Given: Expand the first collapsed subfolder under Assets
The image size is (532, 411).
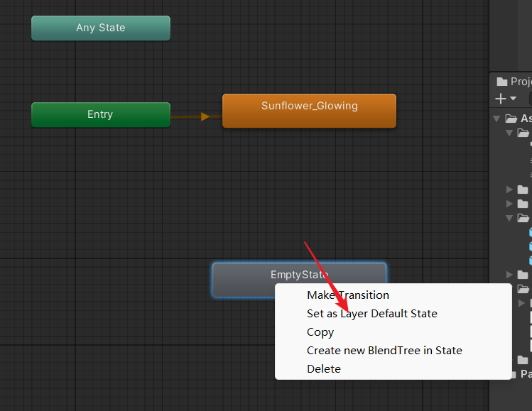Looking at the screenshot, I should pyautogui.click(x=509, y=190).
